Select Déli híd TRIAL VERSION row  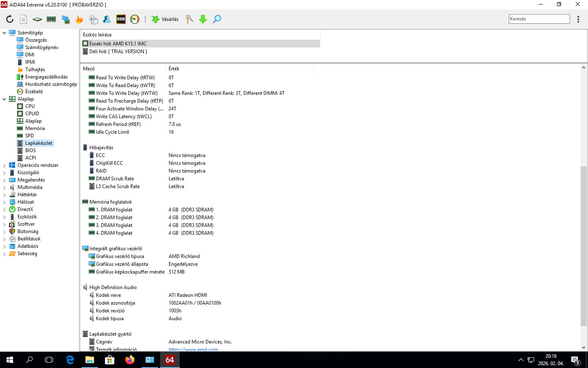tap(200, 52)
